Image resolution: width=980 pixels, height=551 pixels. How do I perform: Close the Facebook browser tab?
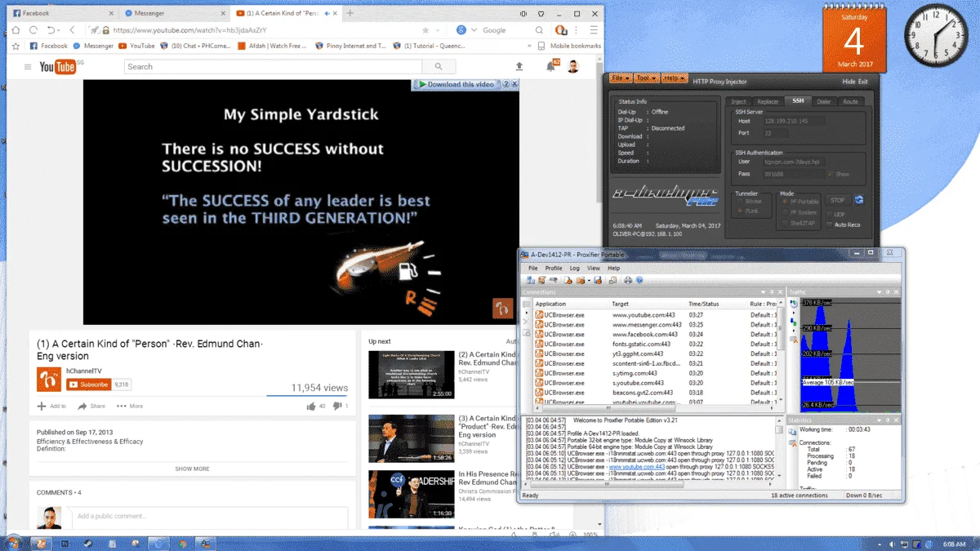point(109,13)
